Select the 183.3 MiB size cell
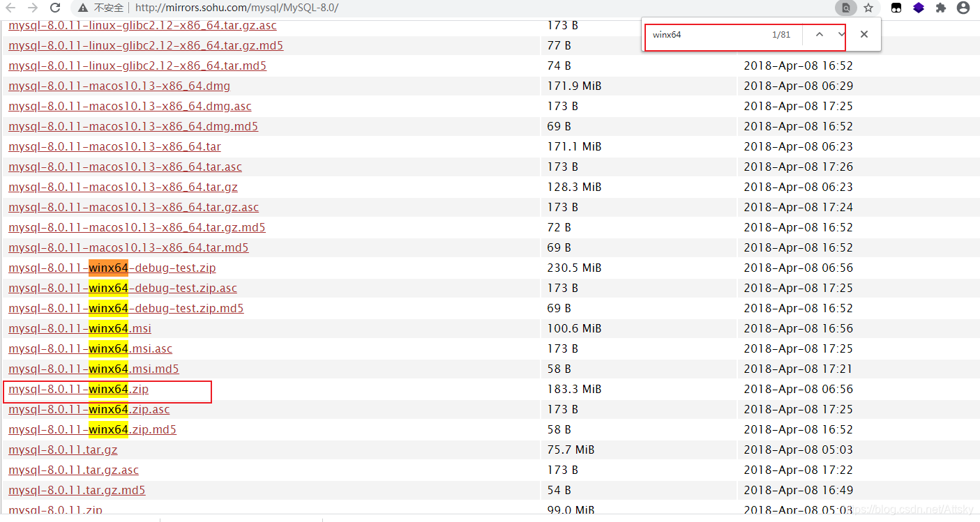980x522 pixels. [575, 389]
